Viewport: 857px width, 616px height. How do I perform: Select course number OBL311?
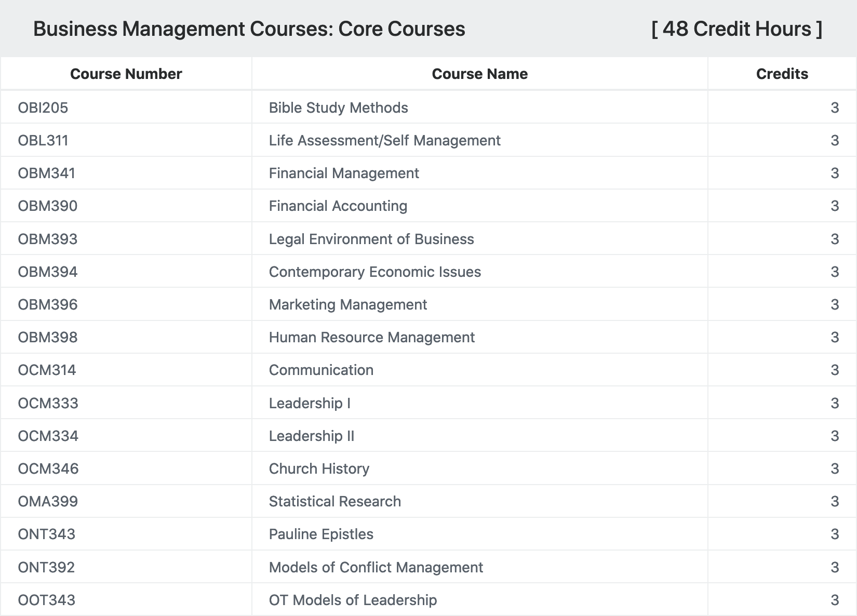coord(43,140)
